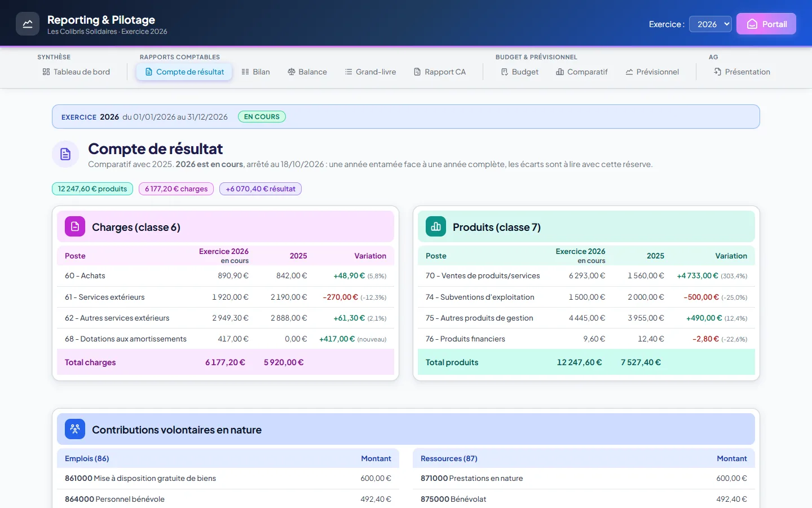Image resolution: width=812 pixels, height=508 pixels.
Task: Open the Exercice 2026 year dropdown
Action: point(710,24)
